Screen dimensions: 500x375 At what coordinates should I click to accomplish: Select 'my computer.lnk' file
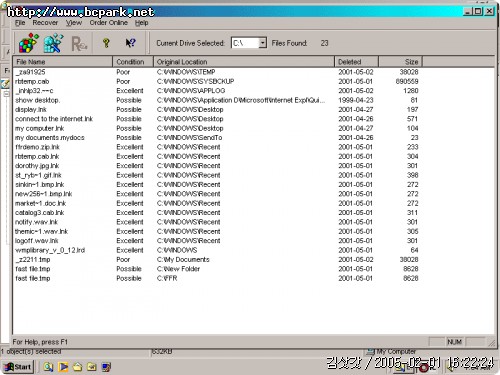(x=40, y=128)
